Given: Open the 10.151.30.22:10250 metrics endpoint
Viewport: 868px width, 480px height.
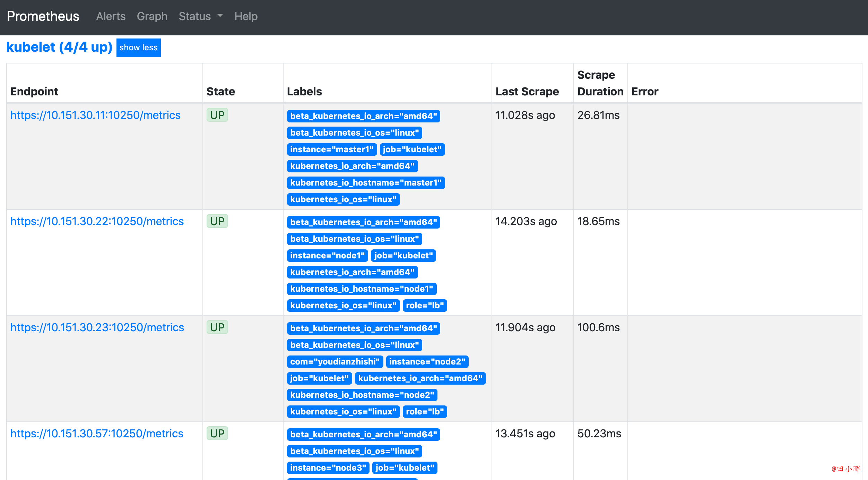Looking at the screenshot, I should (97, 221).
